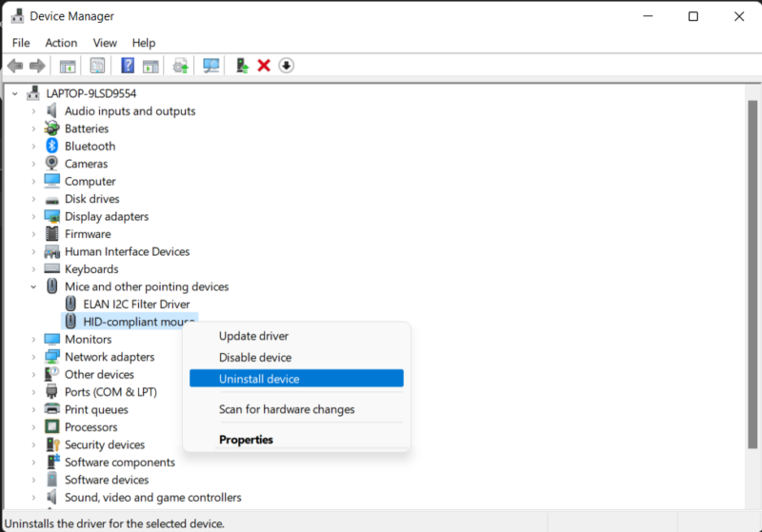Click the Ports (COM & LPT) plug icon
Image resolution: width=762 pixels, height=532 pixels.
pos(52,391)
